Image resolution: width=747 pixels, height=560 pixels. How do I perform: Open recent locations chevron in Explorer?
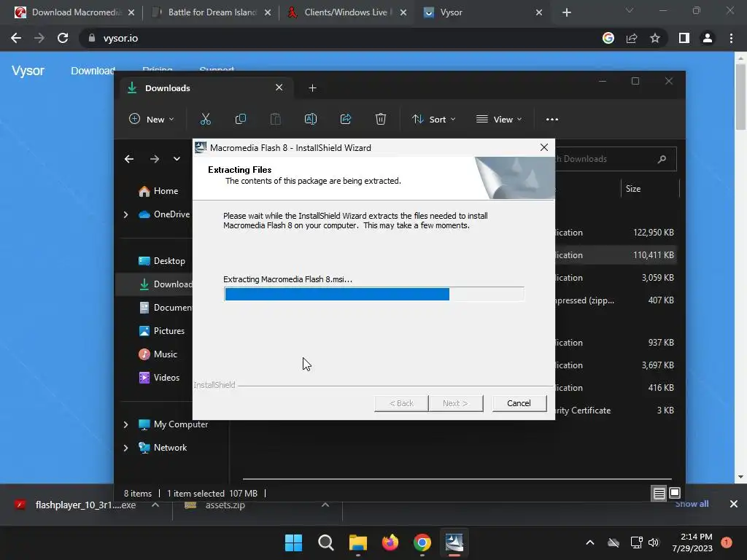pos(177,159)
